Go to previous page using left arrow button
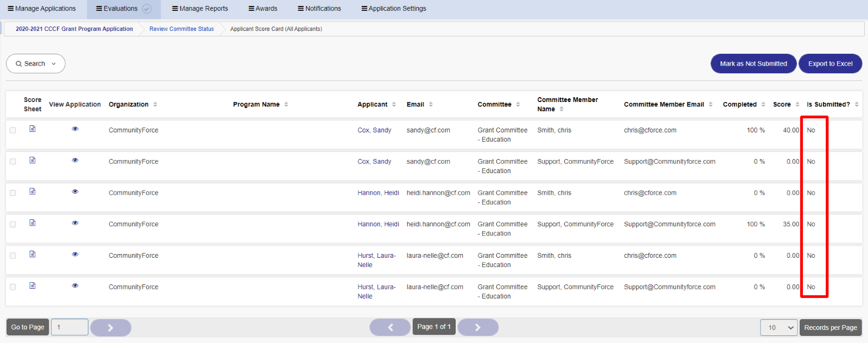 390,327
